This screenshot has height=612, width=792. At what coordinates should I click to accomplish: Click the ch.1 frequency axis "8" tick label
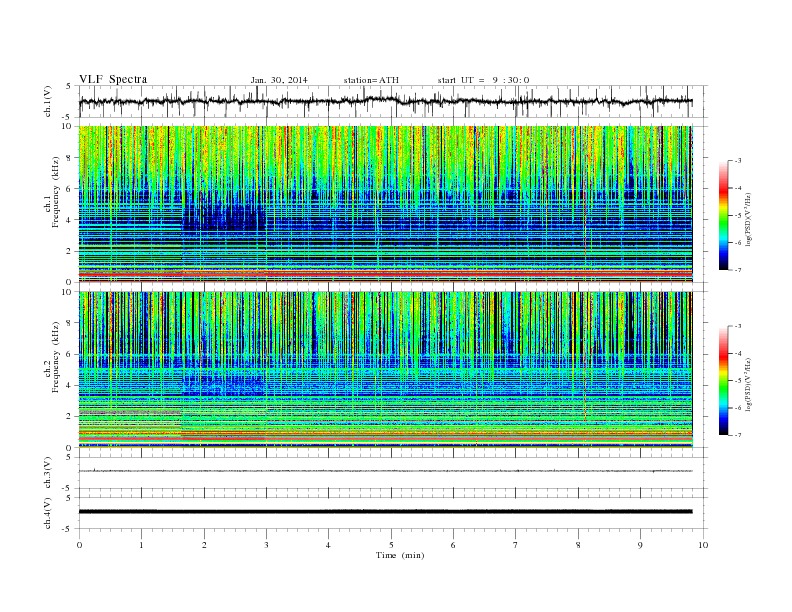pyautogui.click(x=69, y=158)
